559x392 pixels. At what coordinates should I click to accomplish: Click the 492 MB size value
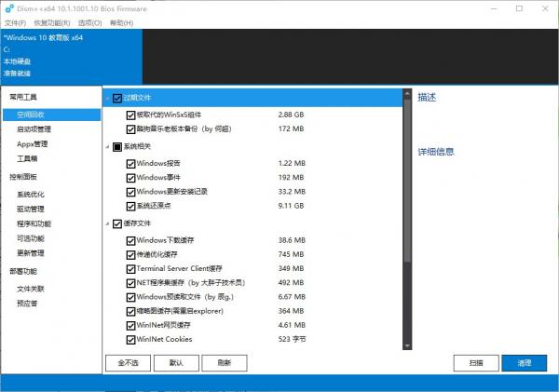[291, 283]
